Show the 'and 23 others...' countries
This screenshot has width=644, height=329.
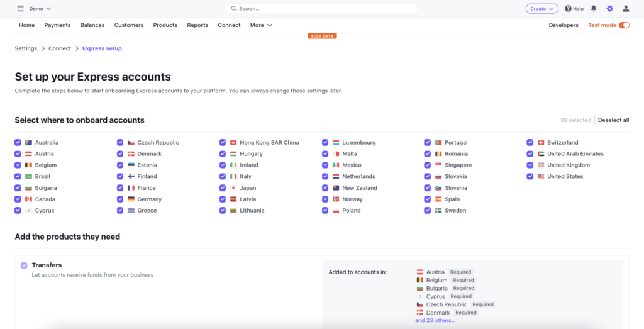point(435,320)
